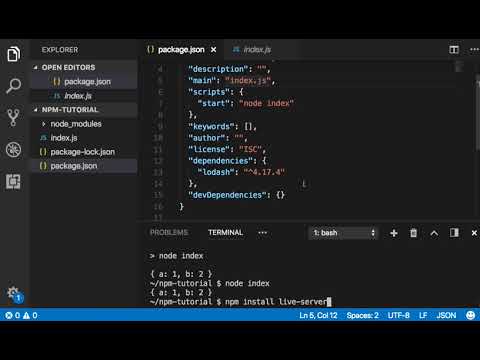Screen dimensions: 480x360
Task: Open the editor More Actions menu
Action: pyautogui.click(x=474, y=50)
